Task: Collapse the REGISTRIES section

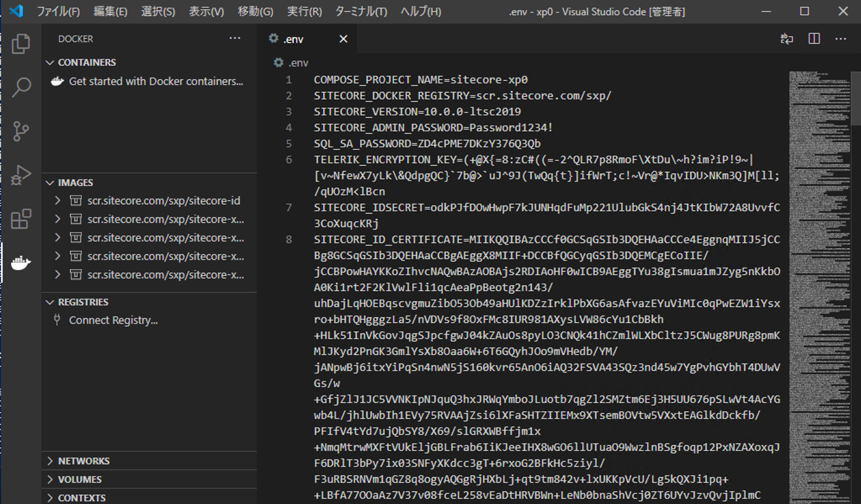Action: click(50, 302)
